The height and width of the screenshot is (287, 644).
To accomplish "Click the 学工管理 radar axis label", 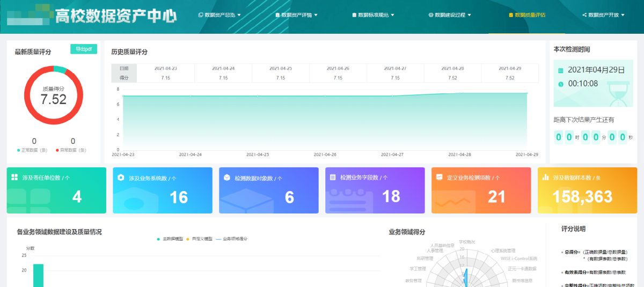I will pyautogui.click(x=418, y=269).
